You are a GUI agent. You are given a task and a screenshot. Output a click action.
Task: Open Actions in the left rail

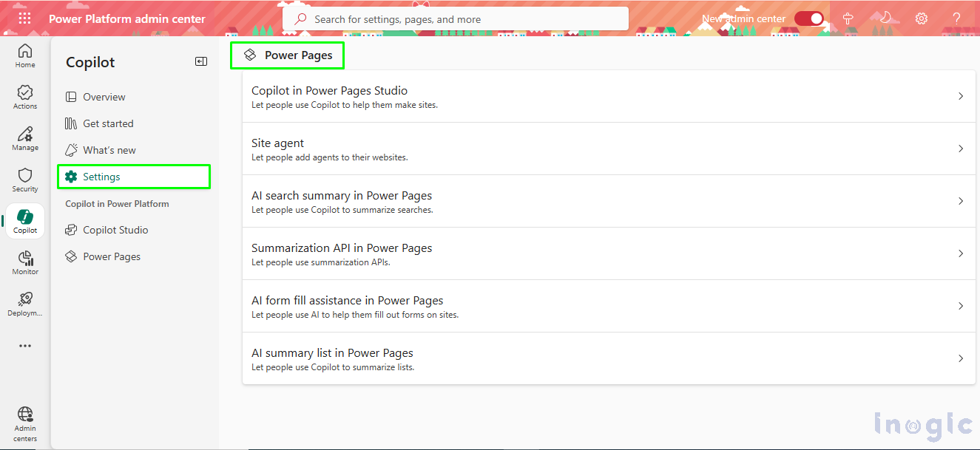click(25, 97)
